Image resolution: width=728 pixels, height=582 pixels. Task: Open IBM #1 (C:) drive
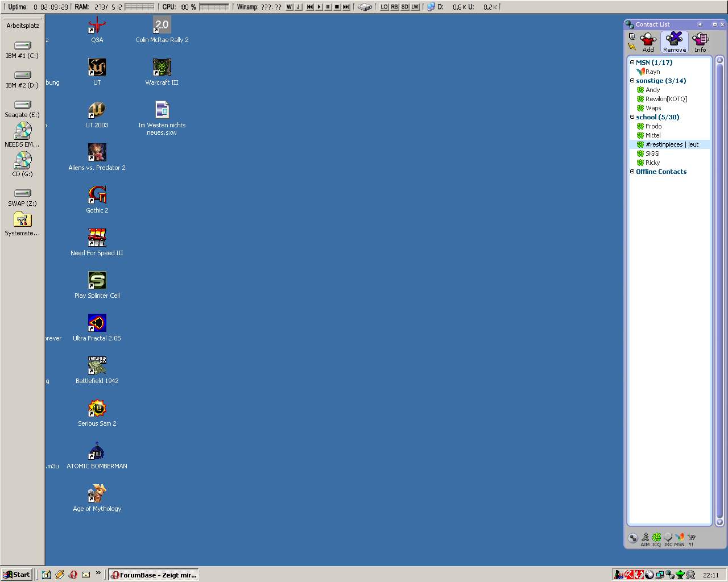pos(22,49)
